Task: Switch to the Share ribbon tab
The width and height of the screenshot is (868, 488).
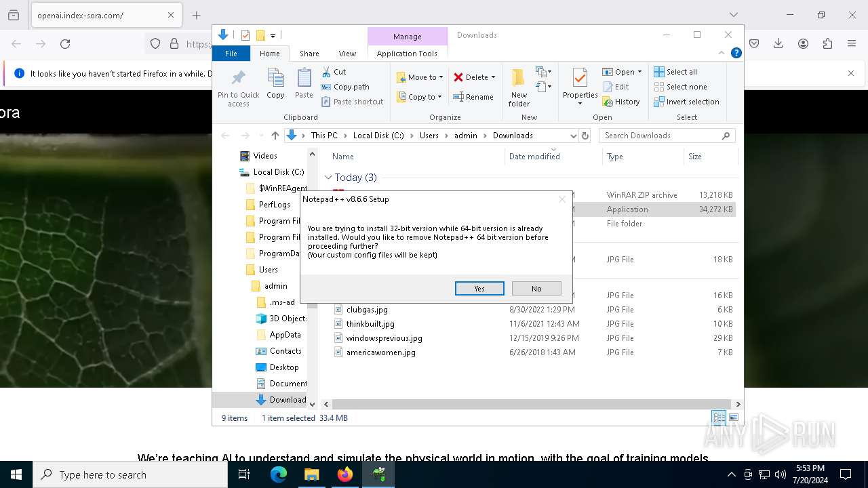Action: [309, 54]
